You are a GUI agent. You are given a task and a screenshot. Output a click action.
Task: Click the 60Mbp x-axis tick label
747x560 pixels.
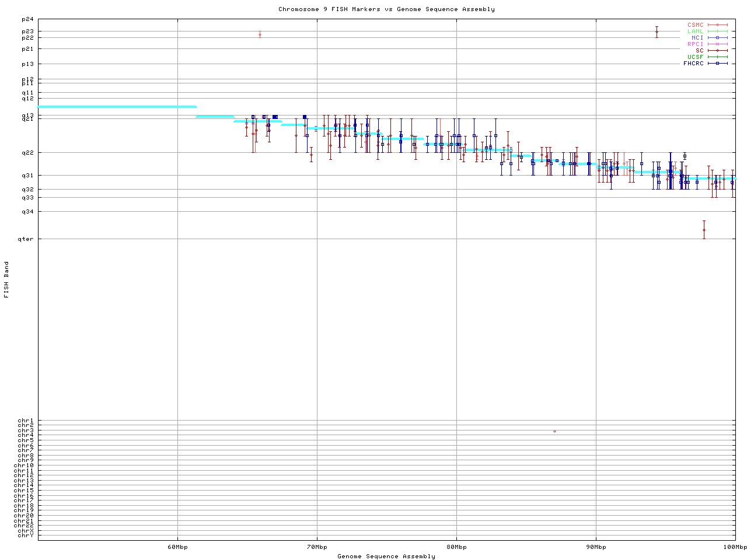(177, 547)
